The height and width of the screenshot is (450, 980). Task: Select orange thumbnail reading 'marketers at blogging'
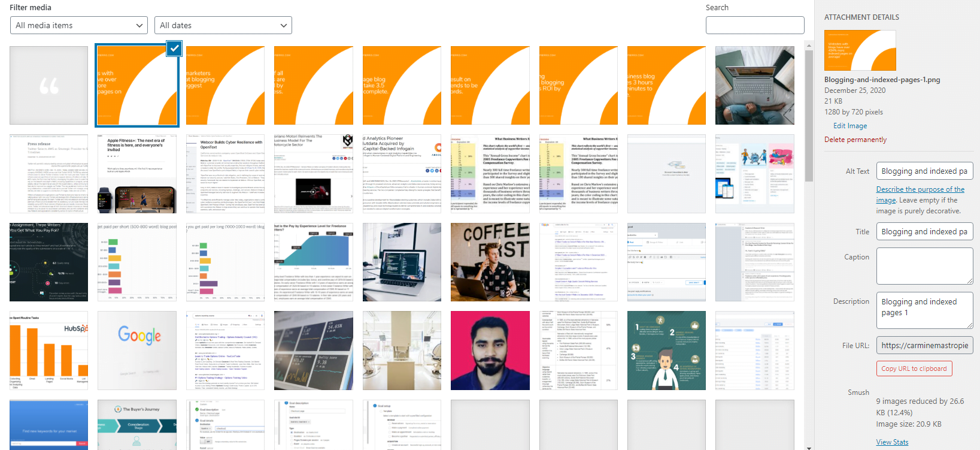tap(225, 85)
